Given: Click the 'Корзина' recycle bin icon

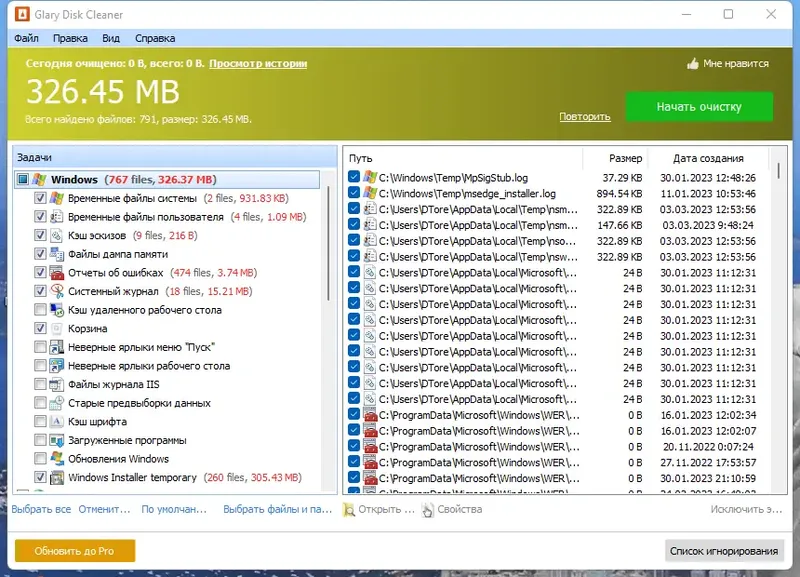Looking at the screenshot, I should coord(57,329).
